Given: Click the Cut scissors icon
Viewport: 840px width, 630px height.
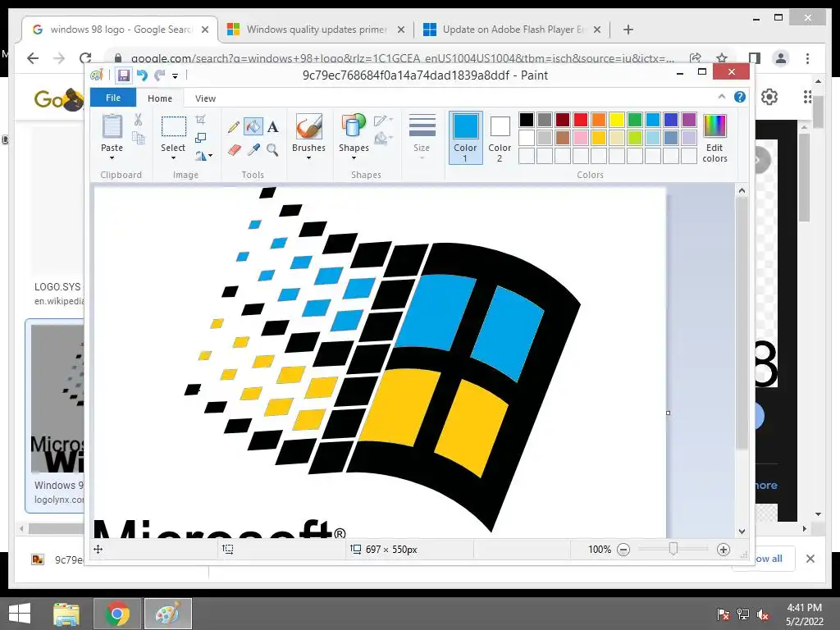Looking at the screenshot, I should point(138,120).
